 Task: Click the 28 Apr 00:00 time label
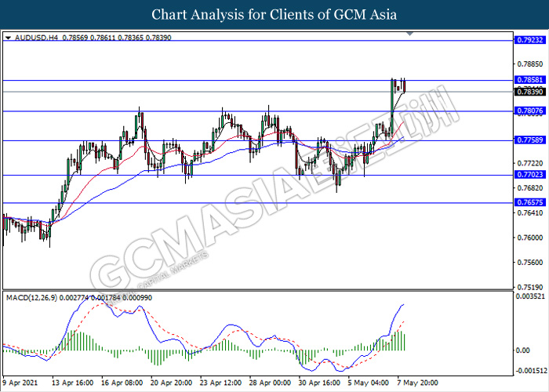point(270,383)
